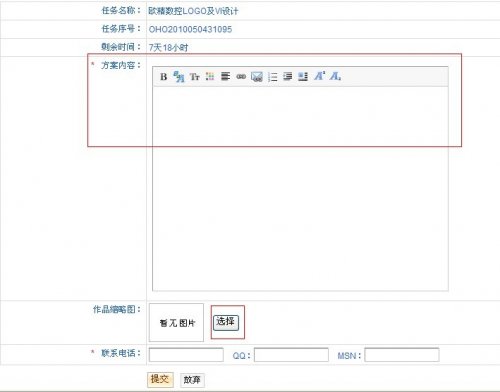Click the subscript A icon
Image resolution: width=500 pixels, height=392 pixels.
(x=335, y=76)
